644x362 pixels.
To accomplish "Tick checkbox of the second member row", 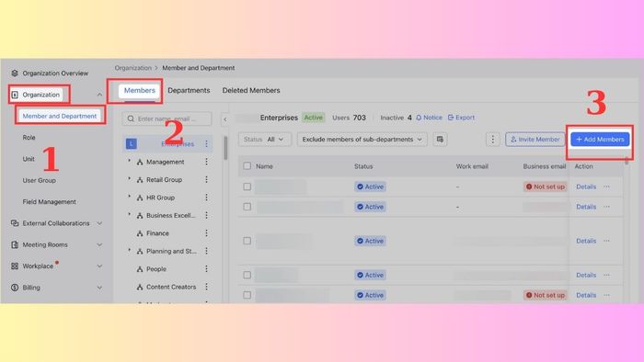I will point(247,207).
